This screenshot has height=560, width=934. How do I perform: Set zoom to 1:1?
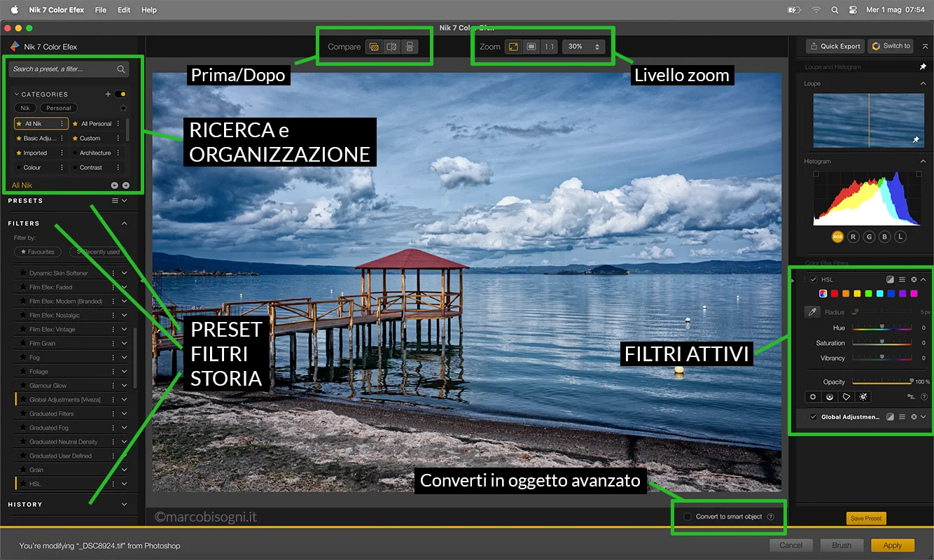(x=550, y=47)
